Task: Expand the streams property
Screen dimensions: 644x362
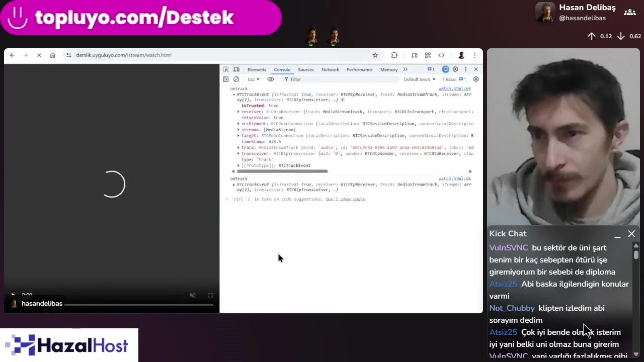Action: [238, 130]
